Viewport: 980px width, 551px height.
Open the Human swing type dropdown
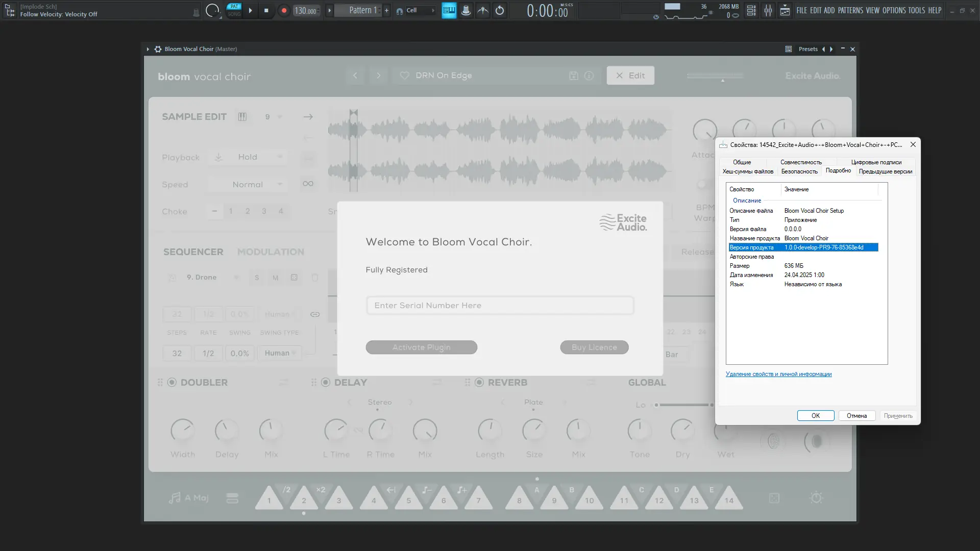[x=280, y=353]
